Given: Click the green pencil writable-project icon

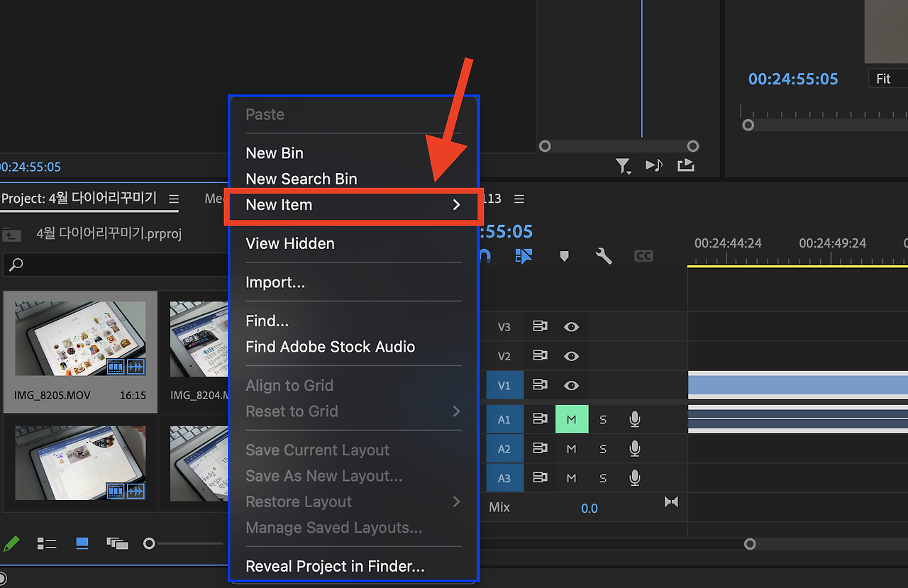Looking at the screenshot, I should click(x=11, y=543).
